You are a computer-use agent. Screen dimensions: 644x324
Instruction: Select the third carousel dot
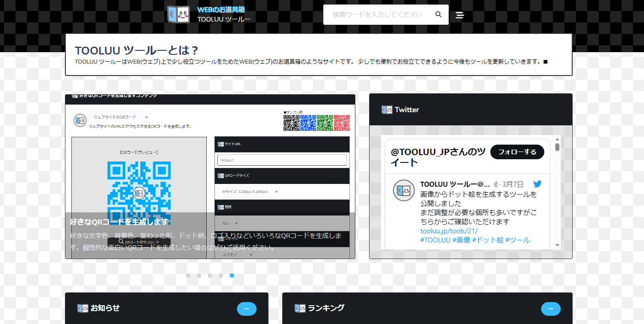click(210, 275)
